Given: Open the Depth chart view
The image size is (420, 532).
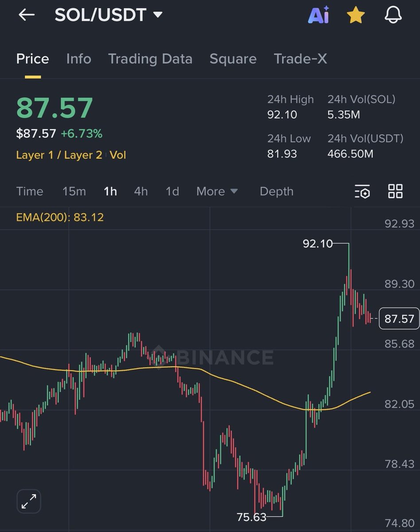Looking at the screenshot, I should tap(276, 192).
